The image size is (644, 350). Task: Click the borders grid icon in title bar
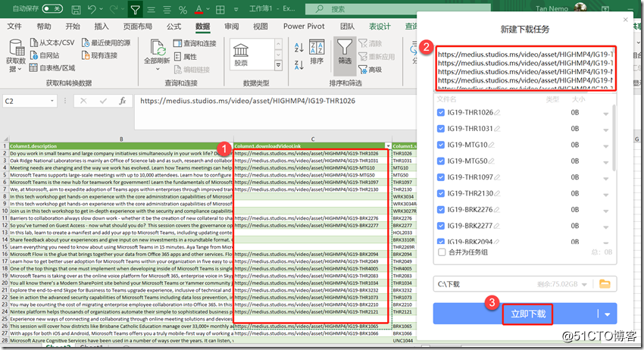(x=220, y=9)
